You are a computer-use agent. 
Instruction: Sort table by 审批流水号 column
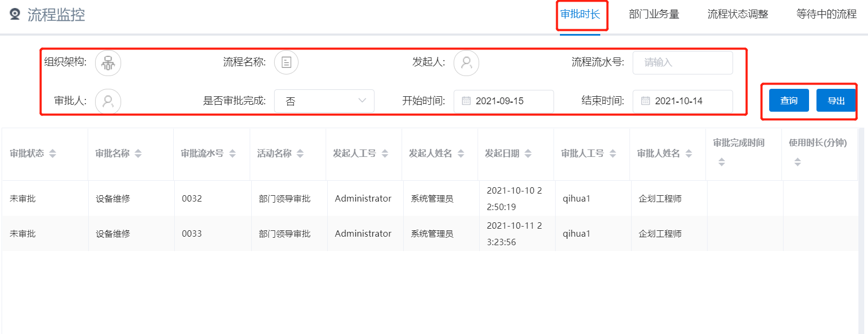click(232, 153)
